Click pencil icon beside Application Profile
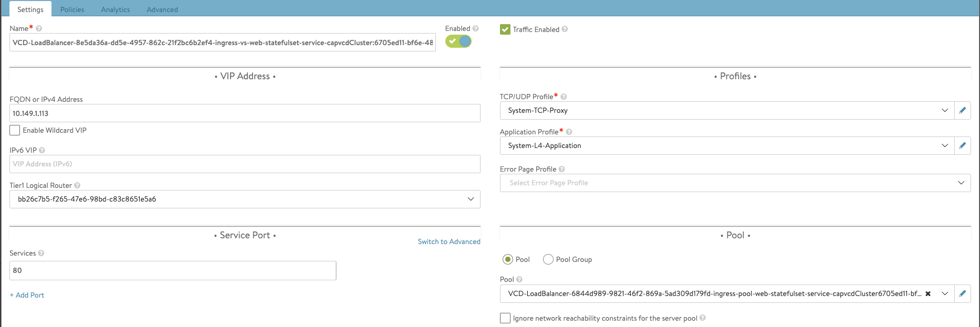Viewport: 980px width, 327px height. tap(962, 146)
